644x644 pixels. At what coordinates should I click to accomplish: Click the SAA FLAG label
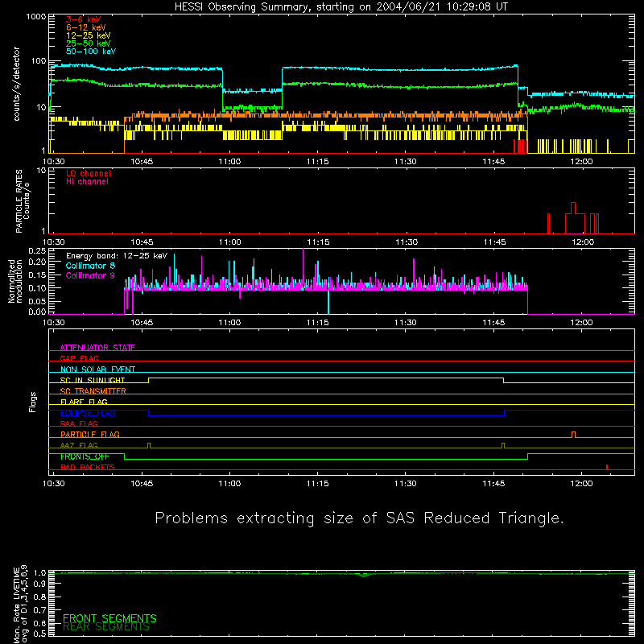79,423
